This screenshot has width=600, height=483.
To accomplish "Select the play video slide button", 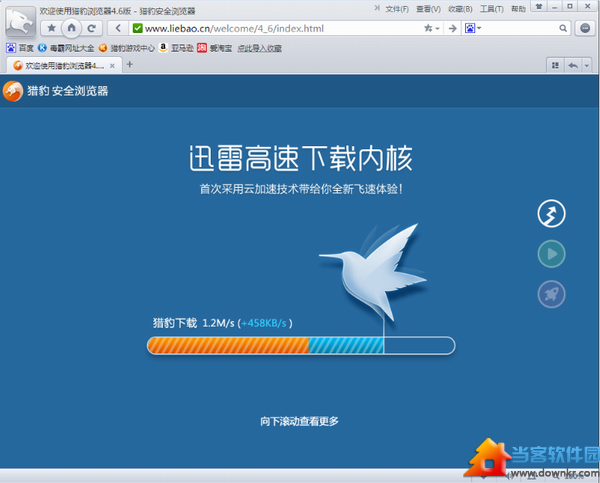I will [x=551, y=254].
